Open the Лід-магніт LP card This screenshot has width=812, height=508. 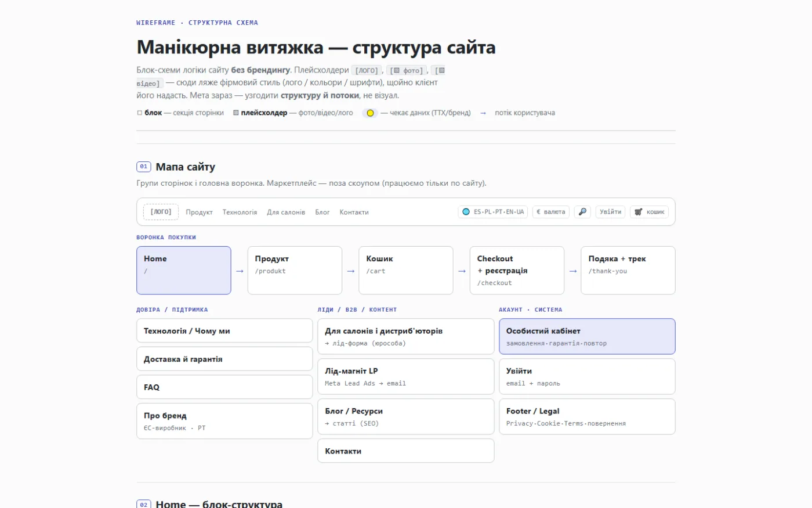coord(406,376)
